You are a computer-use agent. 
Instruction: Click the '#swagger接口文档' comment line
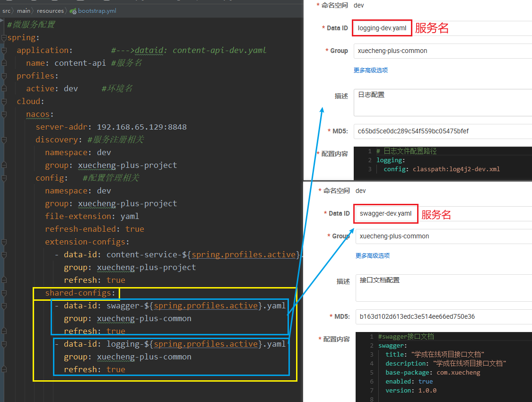click(406, 337)
